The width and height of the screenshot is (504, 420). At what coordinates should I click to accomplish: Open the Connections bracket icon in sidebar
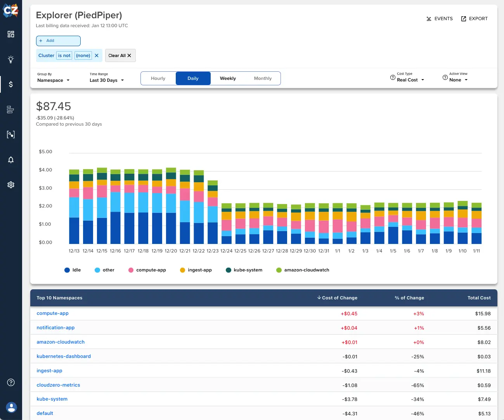(10, 134)
